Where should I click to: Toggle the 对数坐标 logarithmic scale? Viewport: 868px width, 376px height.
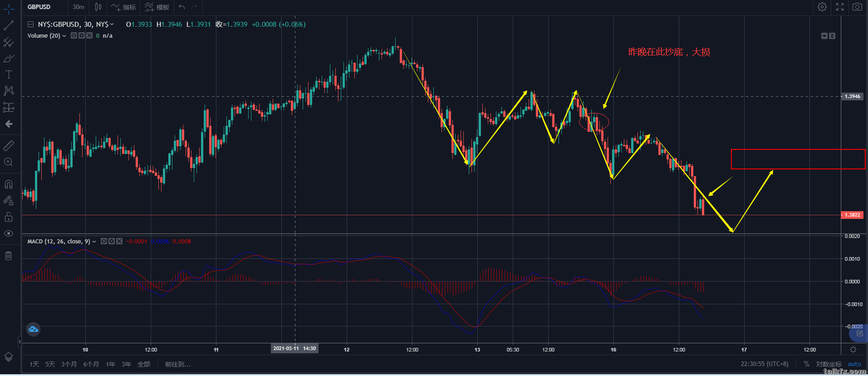click(x=829, y=364)
